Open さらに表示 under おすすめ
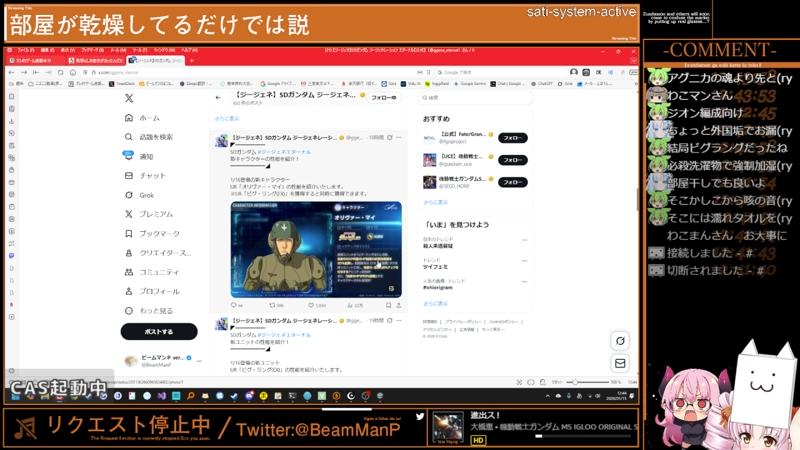This screenshot has width=800, height=450. (435, 203)
